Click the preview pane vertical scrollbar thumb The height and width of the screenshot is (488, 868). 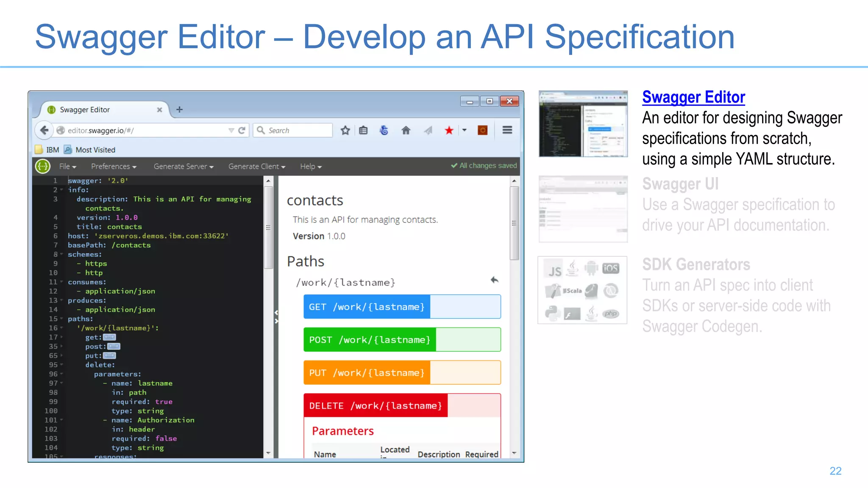(x=514, y=223)
